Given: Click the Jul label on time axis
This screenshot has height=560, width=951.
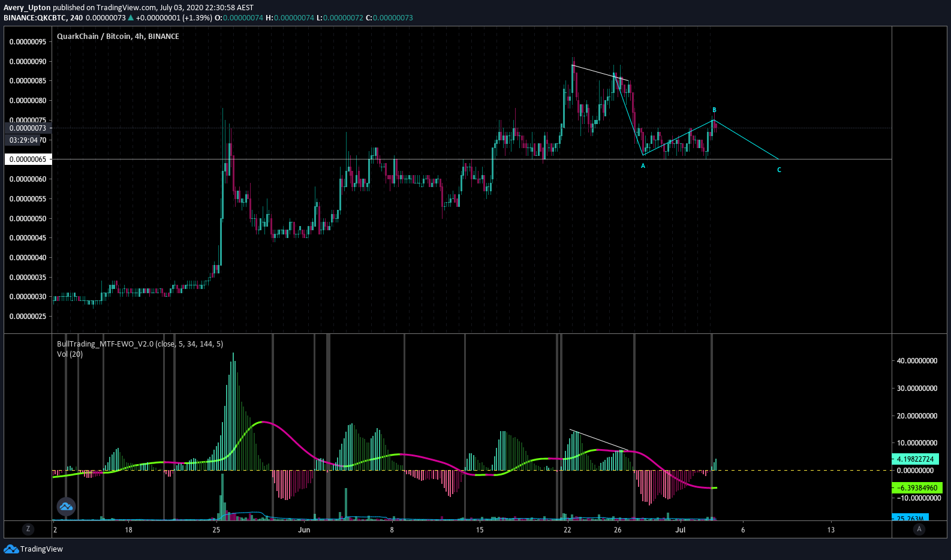Looking at the screenshot, I should pyautogui.click(x=680, y=530).
